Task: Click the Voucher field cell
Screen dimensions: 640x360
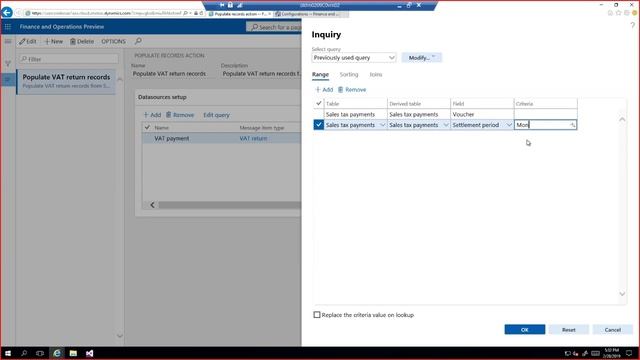Action: (482, 114)
